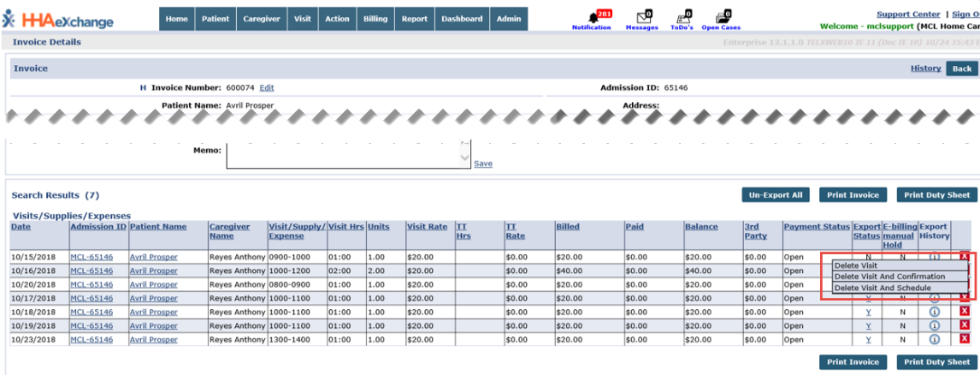Open the Notification bell icon

pyautogui.click(x=592, y=17)
